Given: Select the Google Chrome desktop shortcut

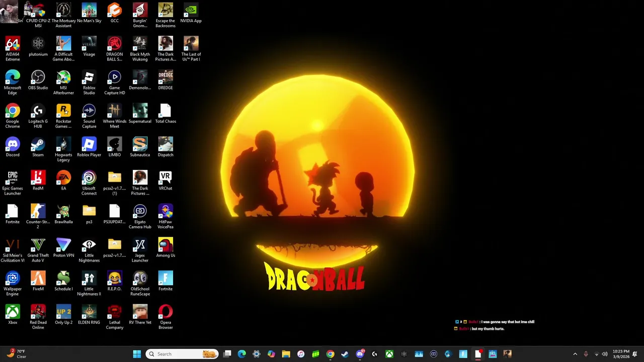Looking at the screenshot, I should pyautogui.click(x=13, y=116).
